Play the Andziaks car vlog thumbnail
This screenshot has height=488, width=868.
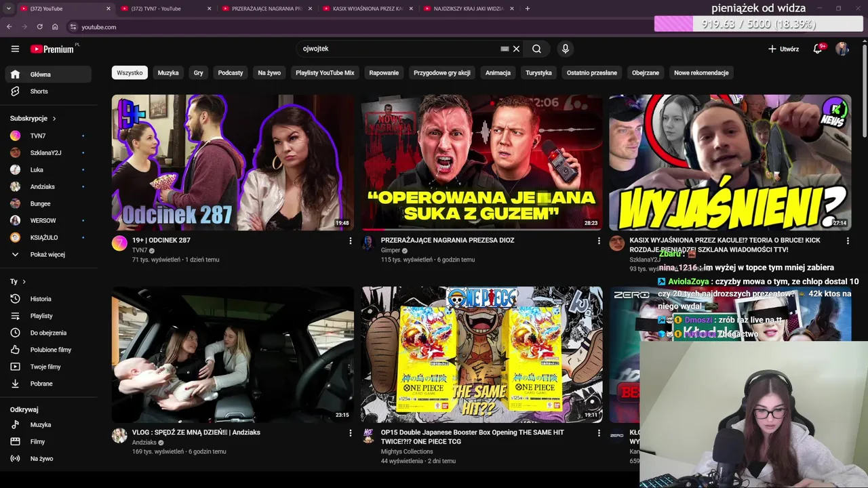point(233,354)
